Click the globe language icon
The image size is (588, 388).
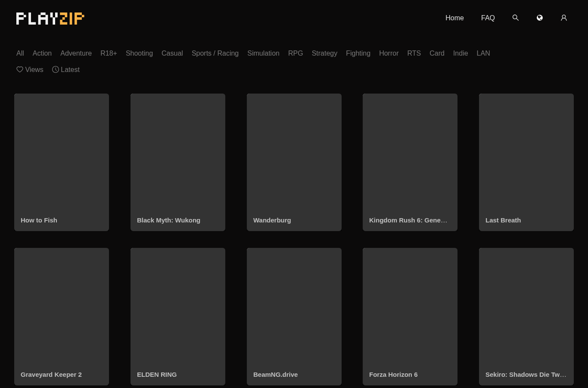click(539, 18)
